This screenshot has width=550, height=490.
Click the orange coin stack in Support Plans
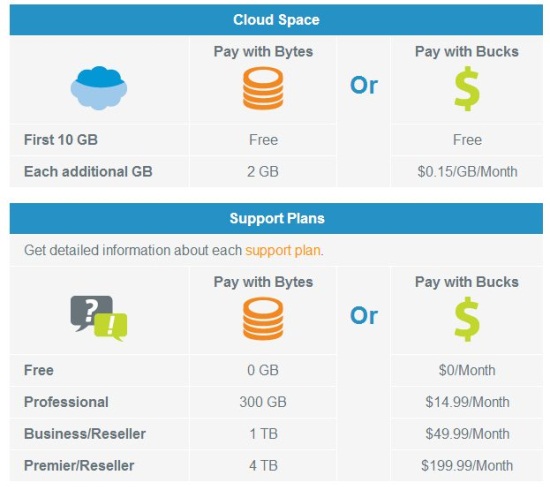(x=263, y=318)
